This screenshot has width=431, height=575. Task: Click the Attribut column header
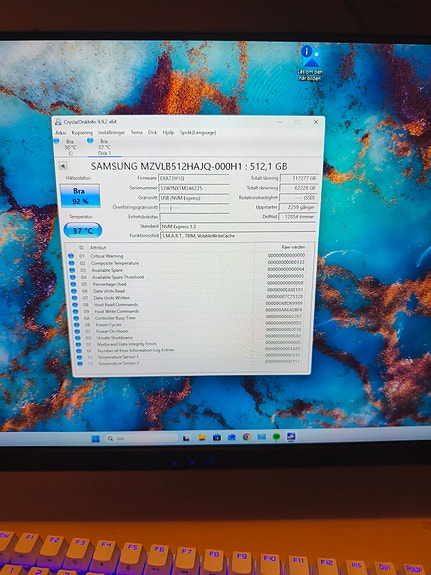point(98,248)
